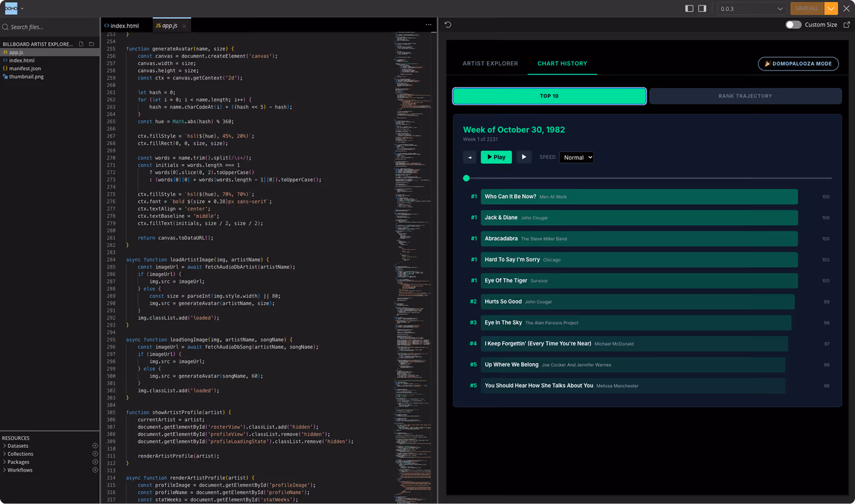Add a new Collection resource
855x504 pixels.
pyautogui.click(x=95, y=454)
